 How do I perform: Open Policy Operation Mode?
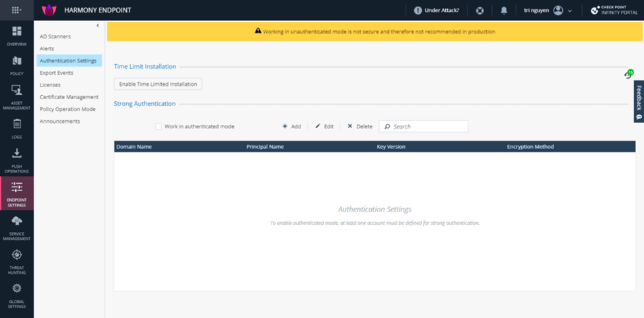point(67,109)
